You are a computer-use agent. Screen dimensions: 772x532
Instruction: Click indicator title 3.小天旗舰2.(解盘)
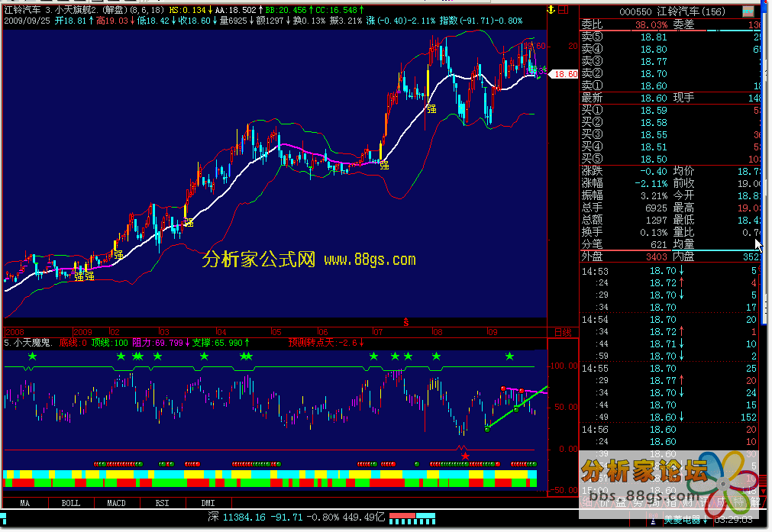pyautogui.click(x=86, y=10)
